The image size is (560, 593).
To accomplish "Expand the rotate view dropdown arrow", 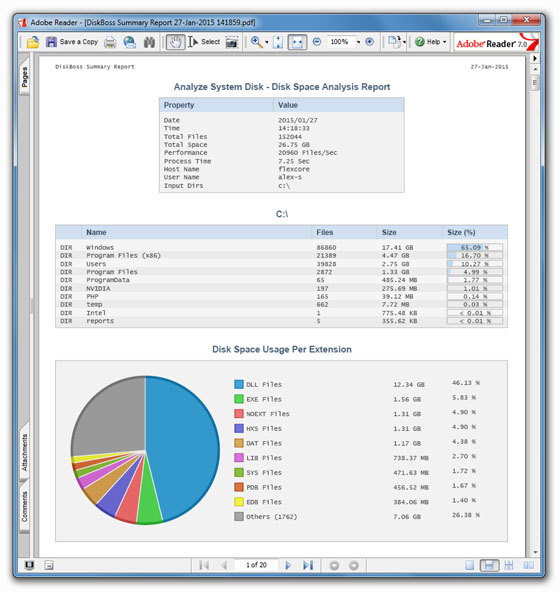I will tap(404, 42).
